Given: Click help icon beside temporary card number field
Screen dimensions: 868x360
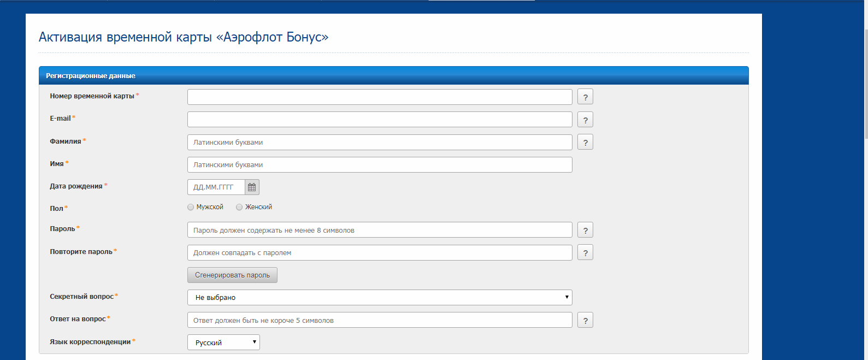Looking at the screenshot, I should (585, 97).
